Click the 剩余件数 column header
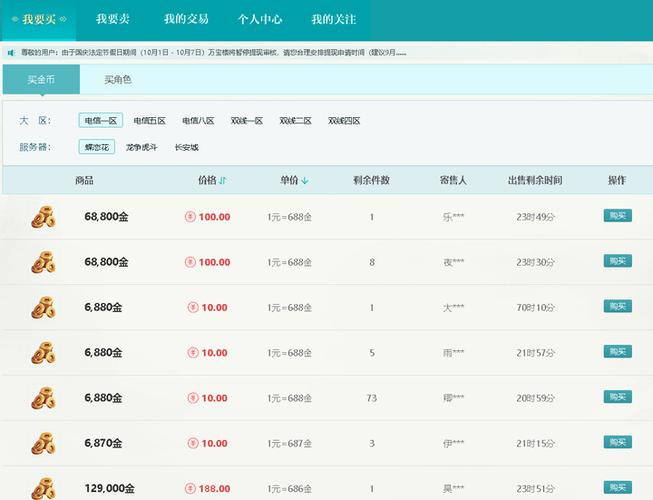Screen dimensions: 653x500 pyautogui.click(x=371, y=180)
